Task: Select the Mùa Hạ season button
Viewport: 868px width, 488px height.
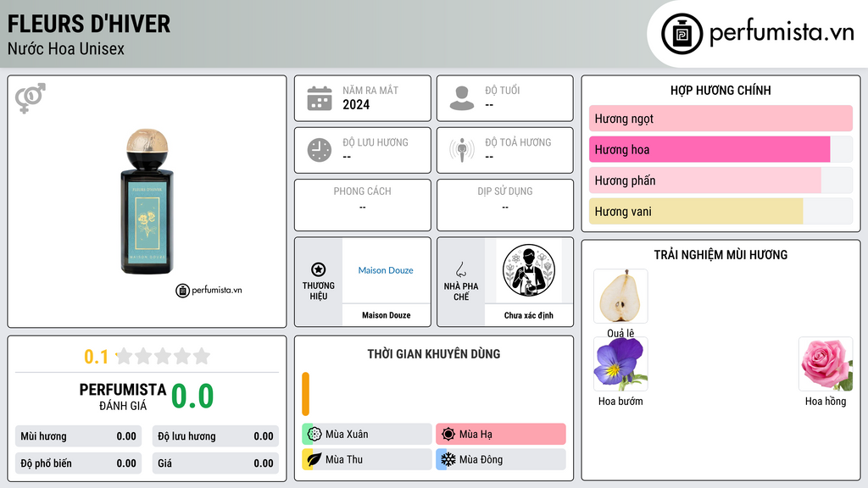Action: click(501, 434)
